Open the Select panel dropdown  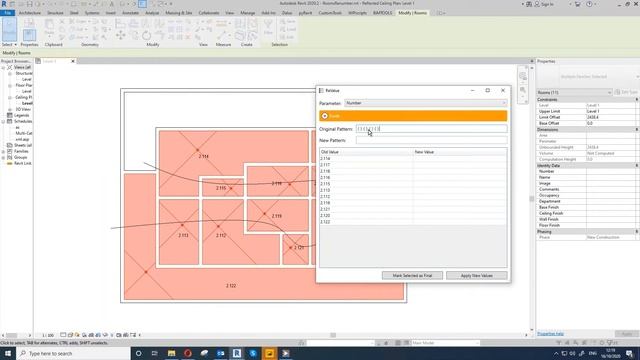pyautogui.click(x=9, y=44)
